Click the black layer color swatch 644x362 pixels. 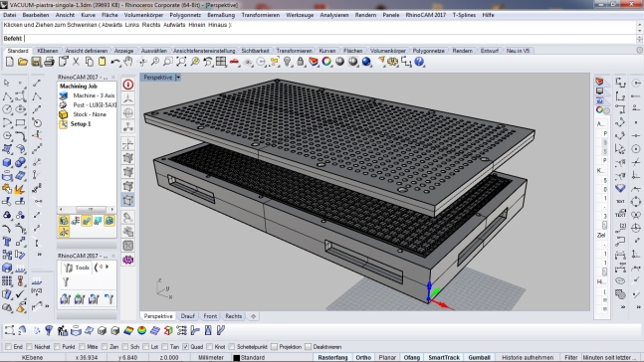(236, 358)
